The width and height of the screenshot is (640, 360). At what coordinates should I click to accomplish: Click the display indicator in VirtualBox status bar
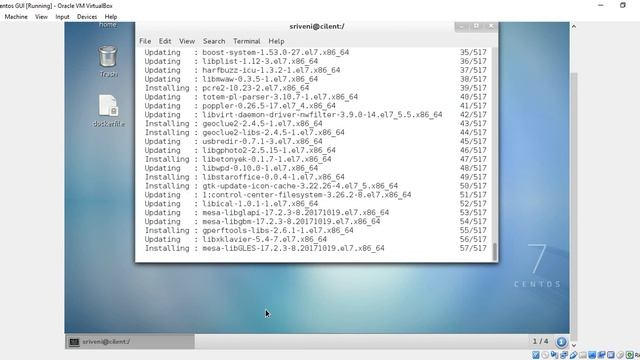click(x=592, y=355)
